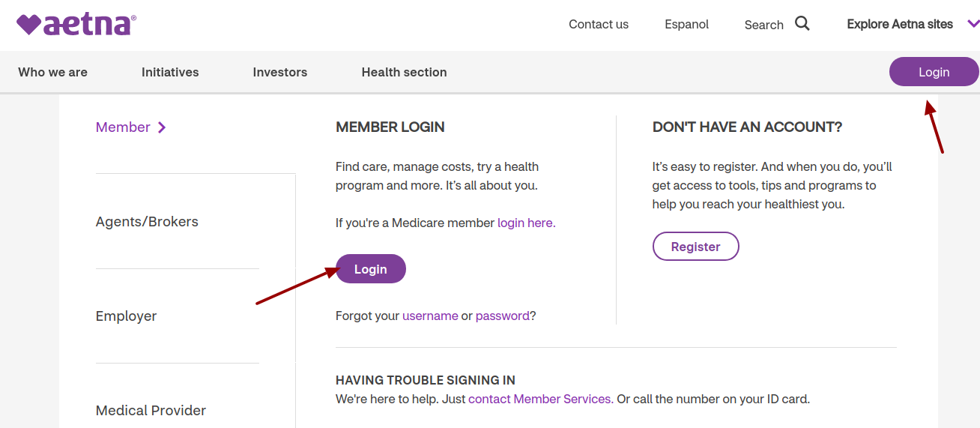This screenshot has width=980, height=428.
Task: Click the chevron next to Member
Action: (162, 127)
